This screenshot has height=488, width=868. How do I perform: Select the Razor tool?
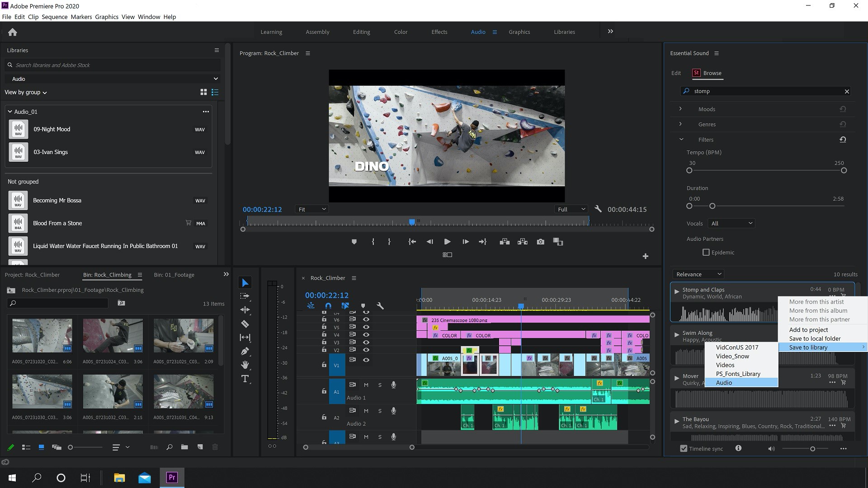click(x=245, y=324)
